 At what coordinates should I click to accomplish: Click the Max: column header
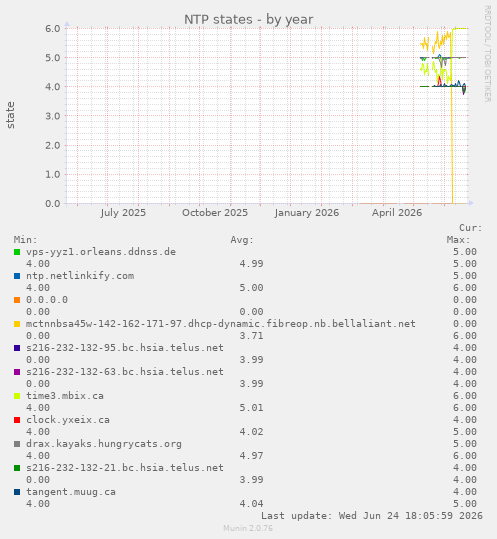(x=459, y=240)
